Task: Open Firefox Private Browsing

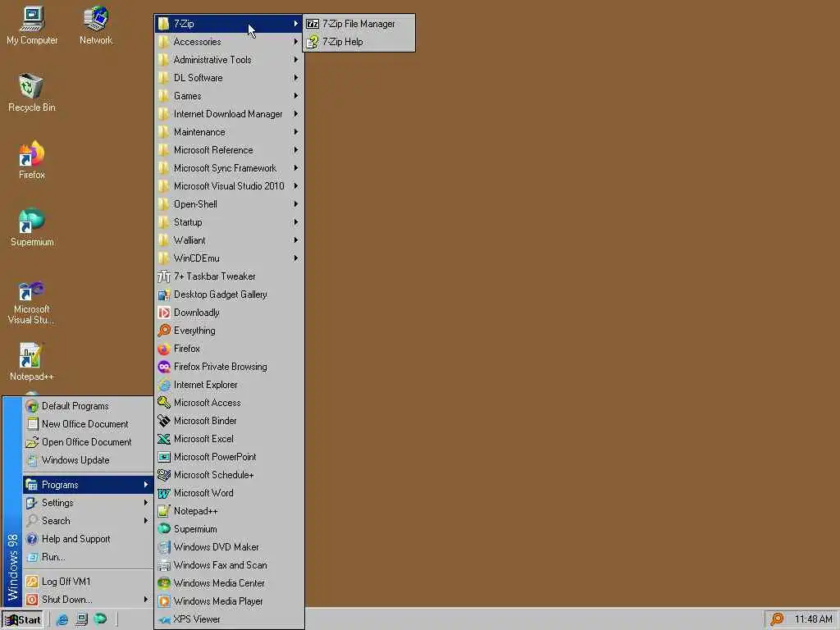Action: 229,367
